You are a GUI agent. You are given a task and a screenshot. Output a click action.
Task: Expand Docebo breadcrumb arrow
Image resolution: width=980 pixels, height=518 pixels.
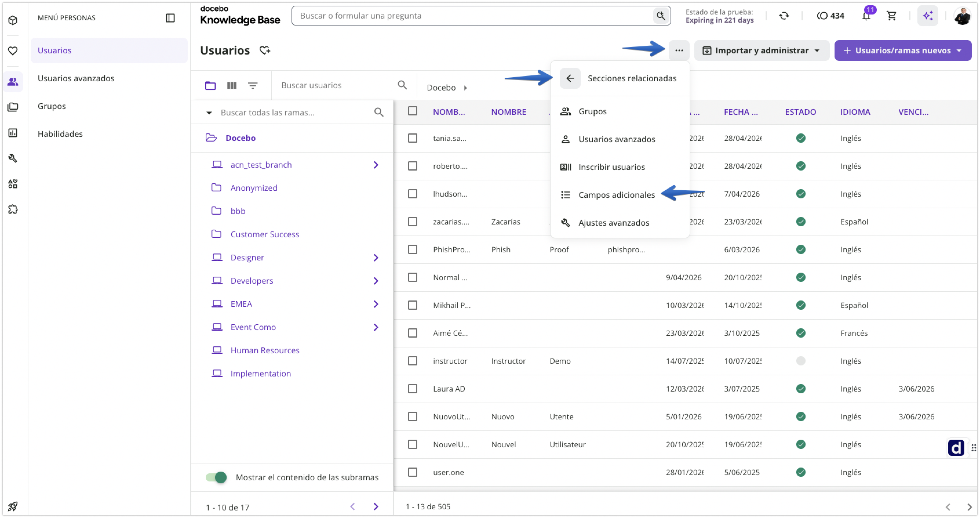tap(465, 88)
